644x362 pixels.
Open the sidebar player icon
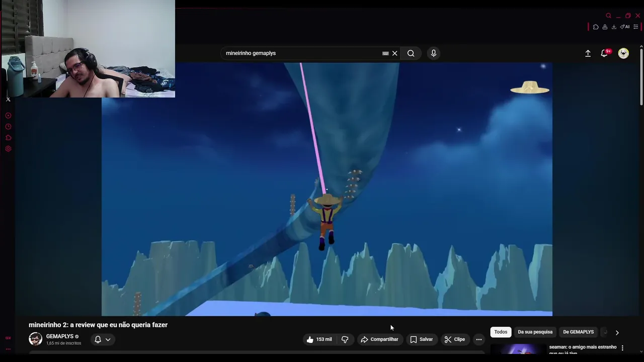[8, 116]
